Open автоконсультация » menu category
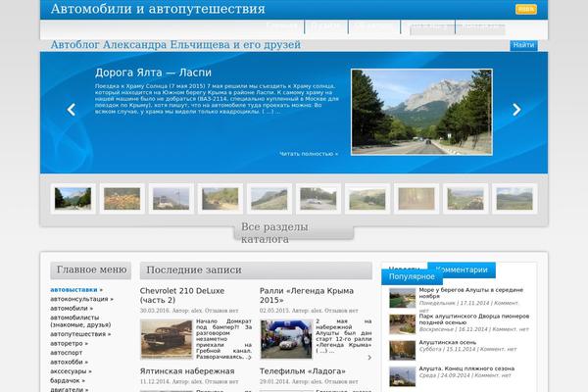 pos(81,299)
